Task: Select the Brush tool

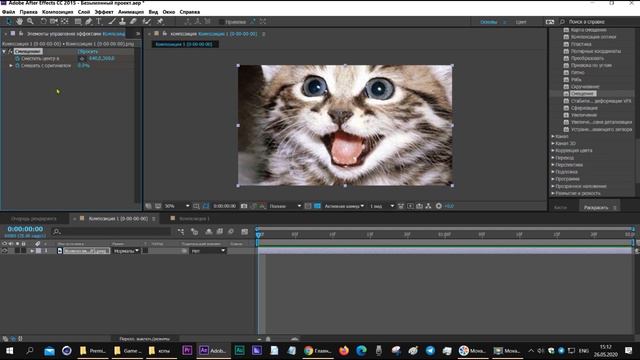Action: coord(111,22)
